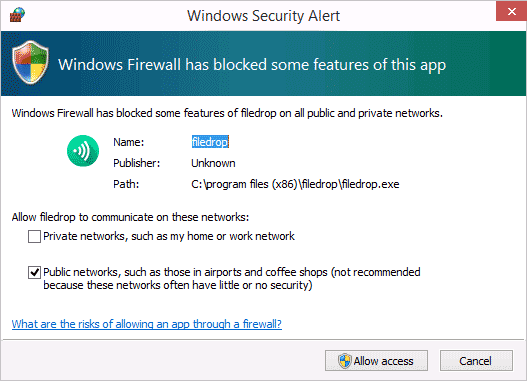
Task: Click the Windows Security Alert title
Action: pyautogui.click(x=264, y=16)
